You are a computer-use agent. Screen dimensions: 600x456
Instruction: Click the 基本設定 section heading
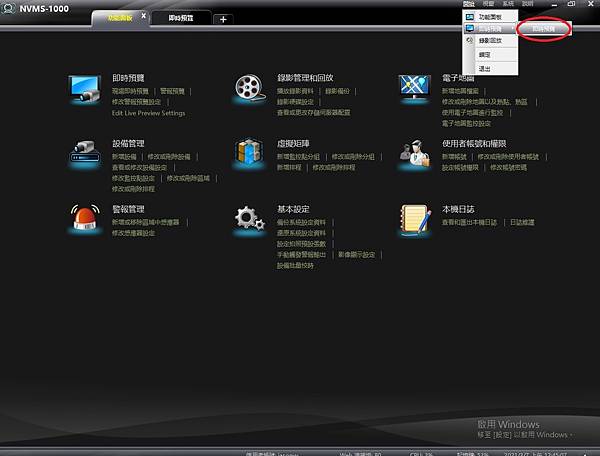293,209
